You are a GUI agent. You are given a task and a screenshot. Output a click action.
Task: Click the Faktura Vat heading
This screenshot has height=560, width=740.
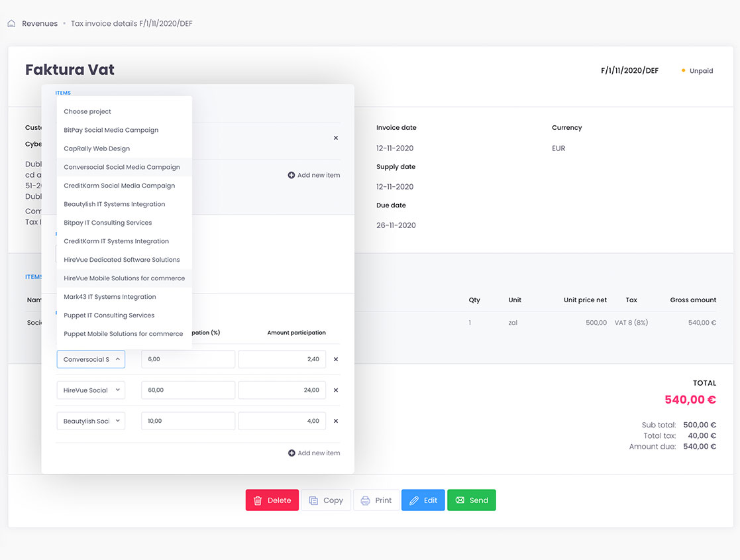(x=70, y=70)
